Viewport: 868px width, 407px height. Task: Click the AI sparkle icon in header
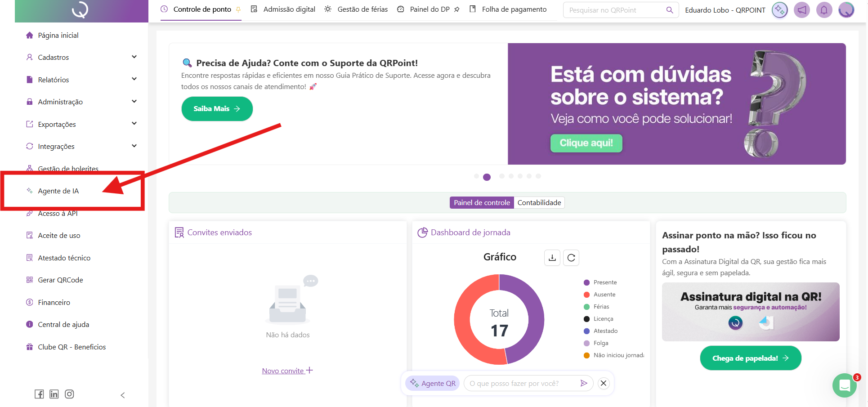coord(779,10)
